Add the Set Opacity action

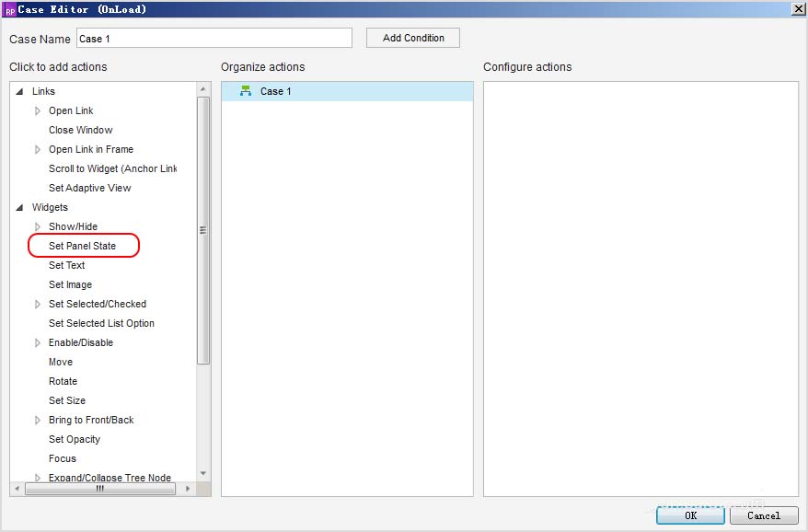point(75,439)
